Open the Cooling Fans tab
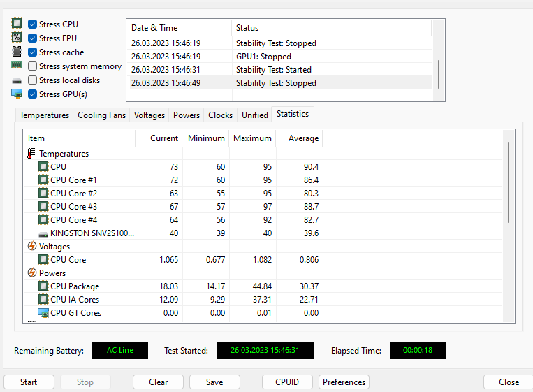The width and height of the screenshot is (533, 392). coord(101,115)
